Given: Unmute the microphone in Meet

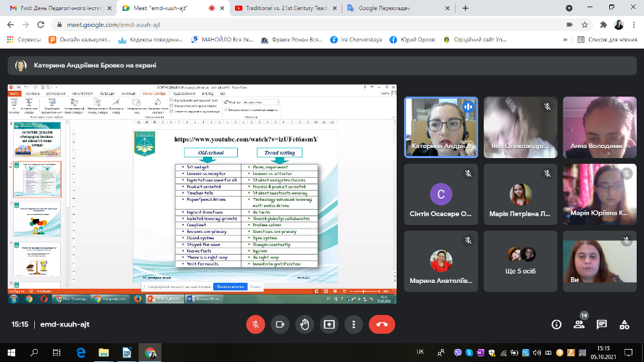Looking at the screenshot, I should pos(255,324).
